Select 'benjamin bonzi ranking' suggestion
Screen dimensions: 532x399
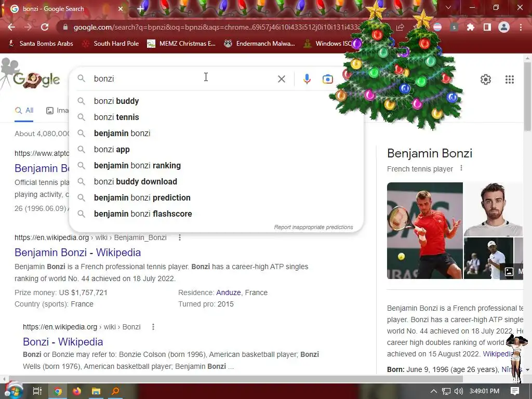point(216,166)
